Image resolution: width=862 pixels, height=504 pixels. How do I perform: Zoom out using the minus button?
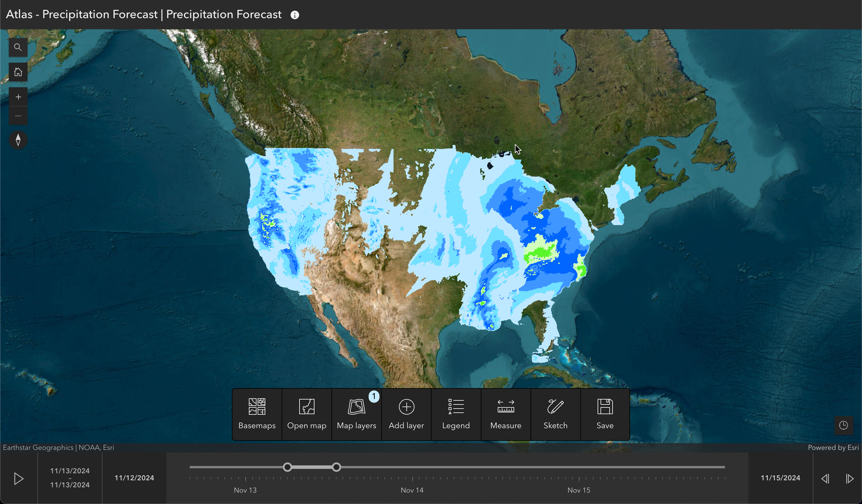point(18,116)
